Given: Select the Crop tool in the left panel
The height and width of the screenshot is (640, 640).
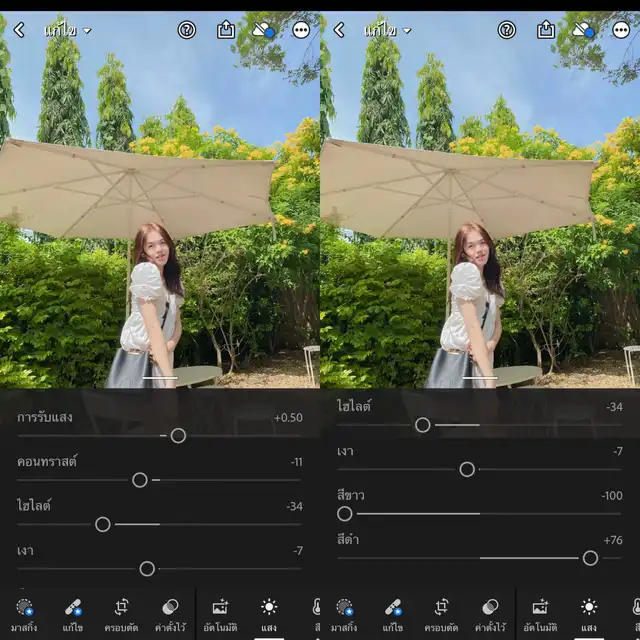Looking at the screenshot, I should point(122,613).
